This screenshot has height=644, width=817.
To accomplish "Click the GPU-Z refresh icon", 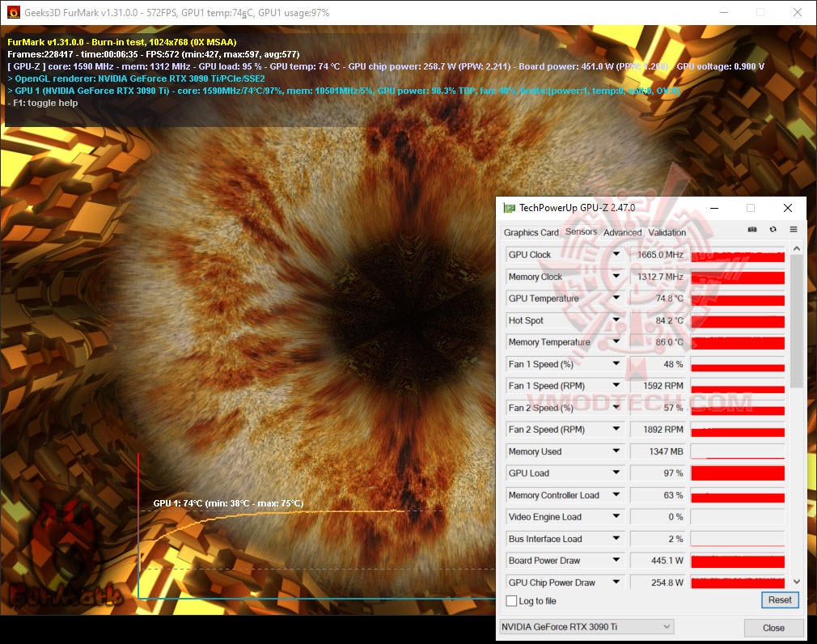I will pyautogui.click(x=773, y=229).
